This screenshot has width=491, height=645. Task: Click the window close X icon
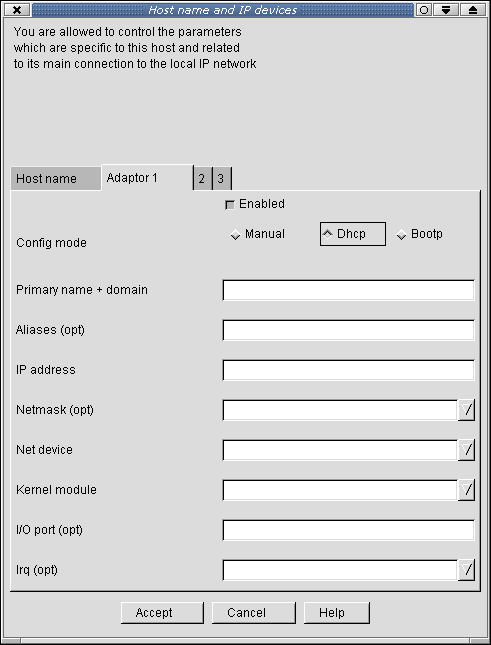click(17, 9)
